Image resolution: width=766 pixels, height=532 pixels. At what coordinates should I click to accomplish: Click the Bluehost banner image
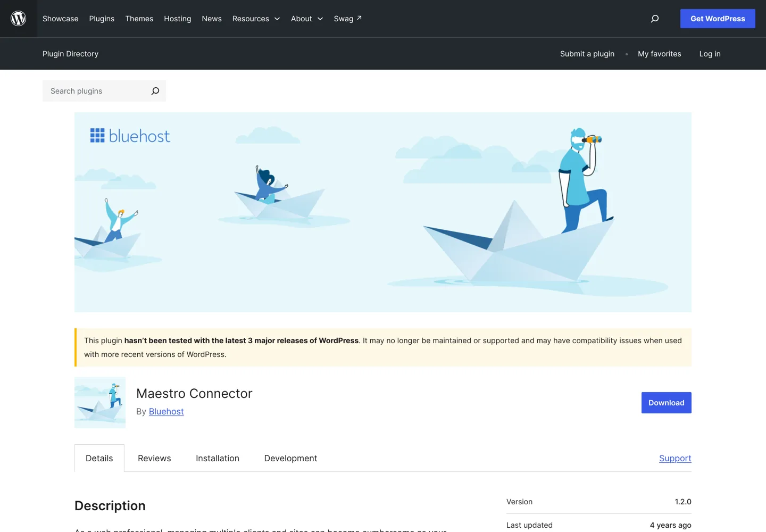(383, 212)
